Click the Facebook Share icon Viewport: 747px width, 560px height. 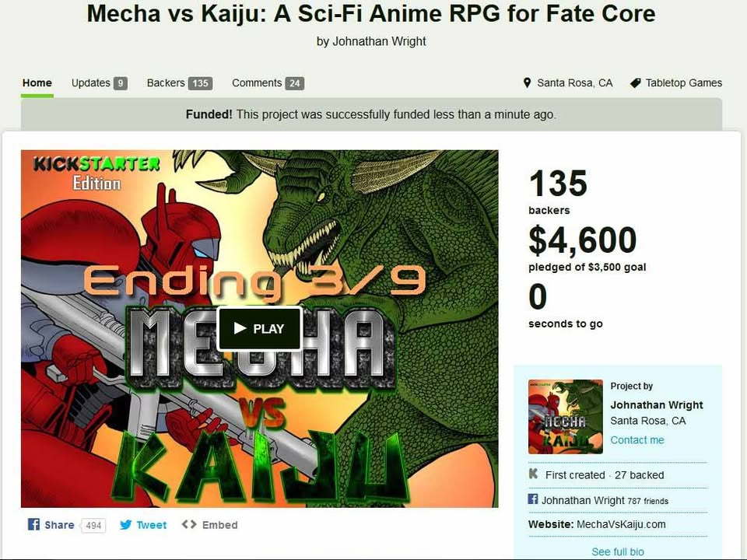point(33,524)
